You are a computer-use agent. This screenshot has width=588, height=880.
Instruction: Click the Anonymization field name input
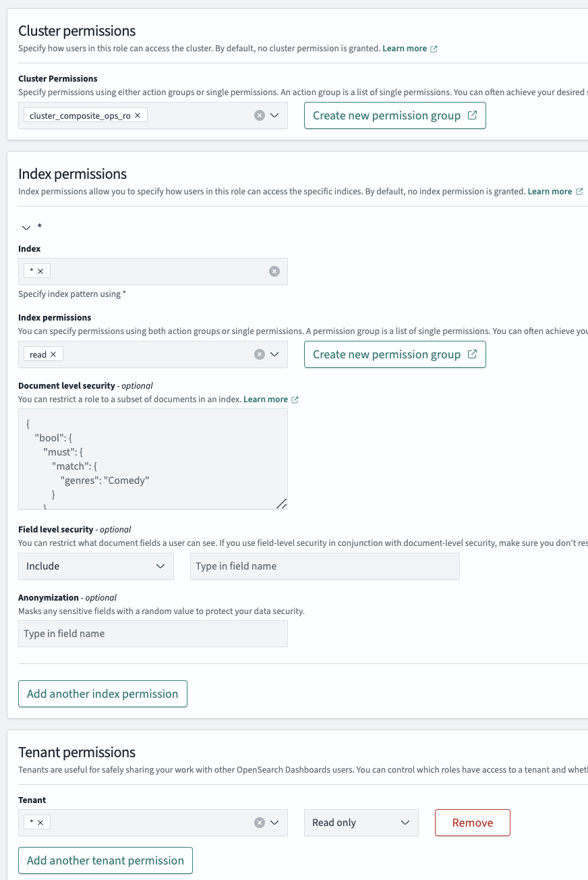point(152,634)
